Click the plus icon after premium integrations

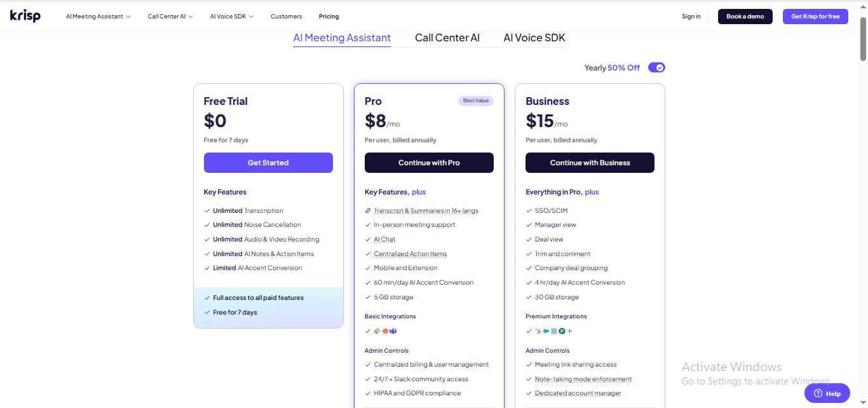coord(570,331)
